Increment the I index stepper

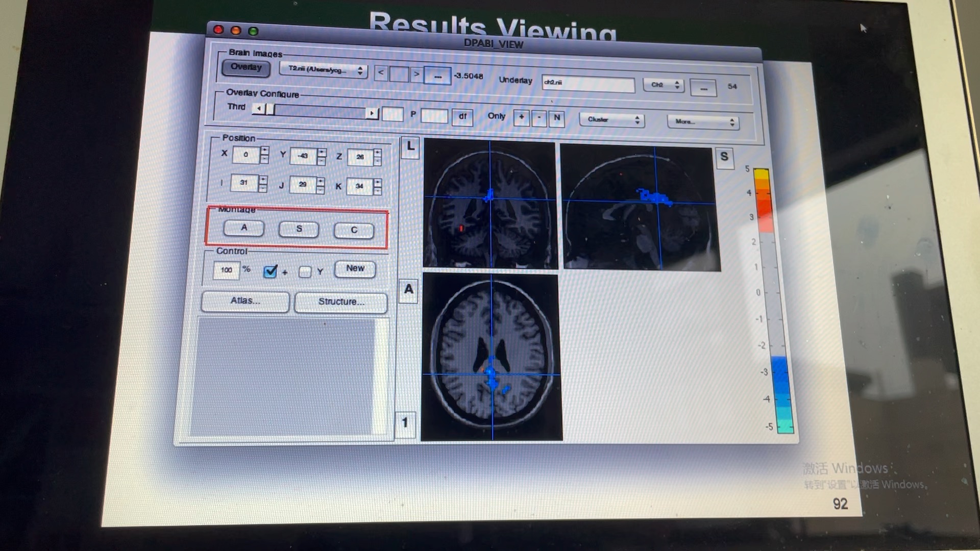click(263, 179)
